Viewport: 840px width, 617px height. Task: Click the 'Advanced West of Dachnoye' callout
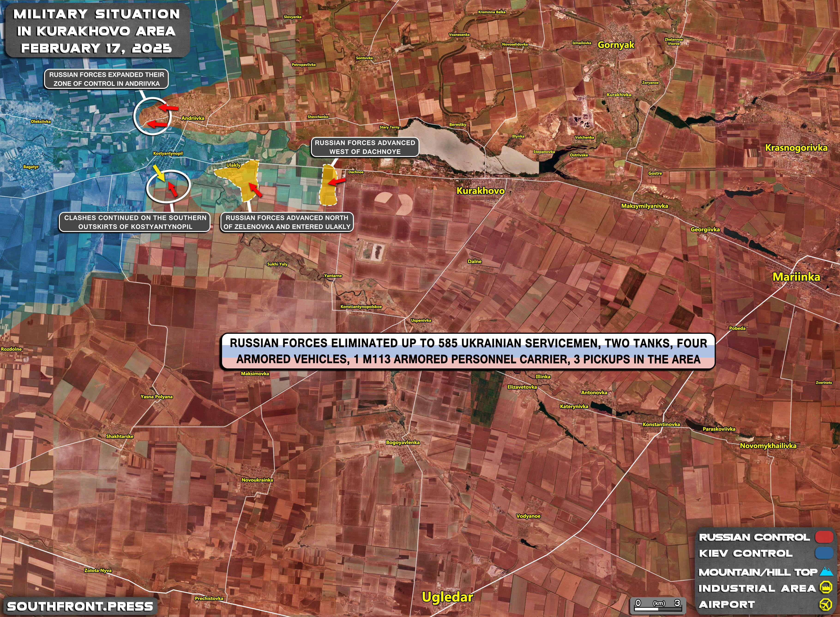point(365,147)
